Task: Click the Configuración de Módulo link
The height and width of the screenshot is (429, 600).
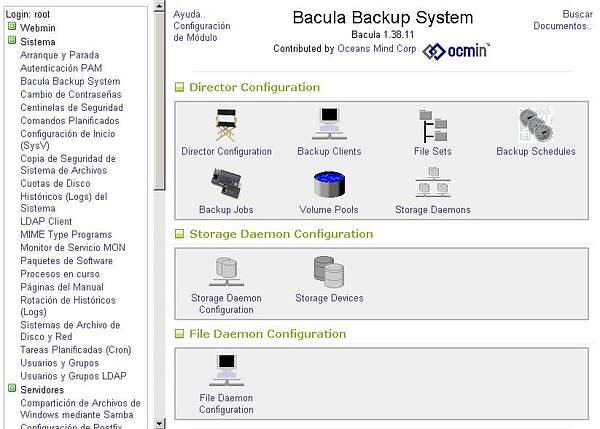Action: (x=201, y=31)
